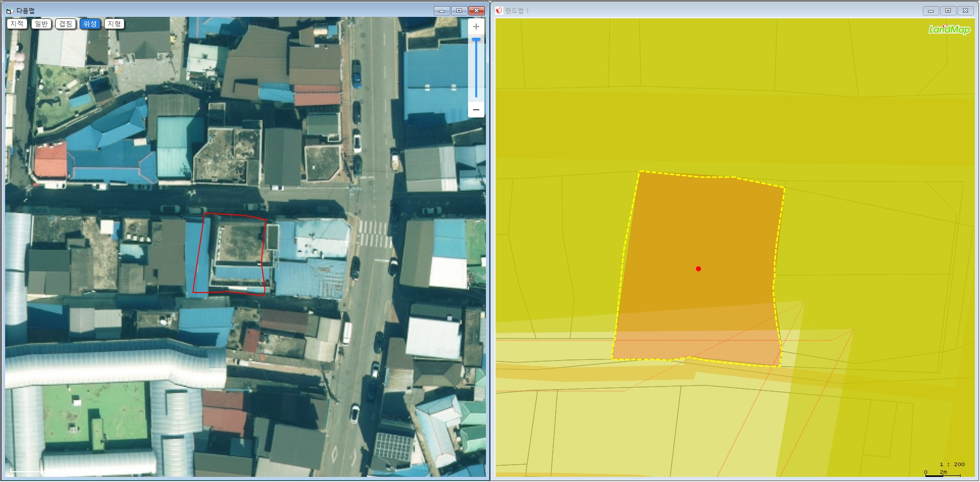Minimize the 다음맵 window
The width and height of the screenshot is (980, 482).
pyautogui.click(x=442, y=11)
